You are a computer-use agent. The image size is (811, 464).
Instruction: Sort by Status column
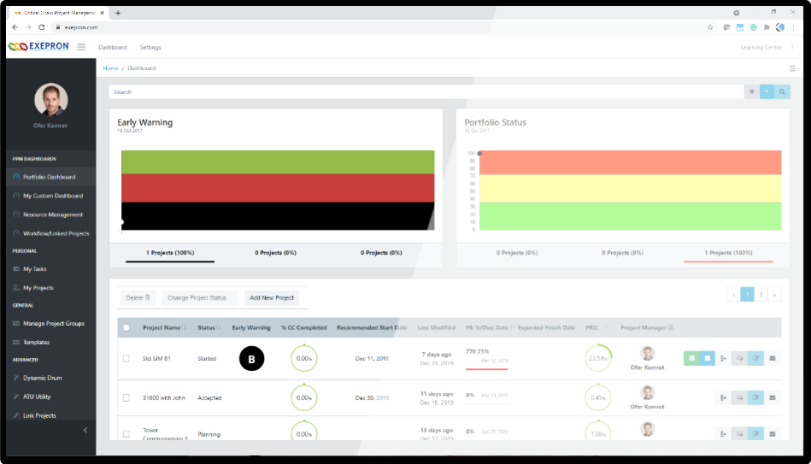208,327
